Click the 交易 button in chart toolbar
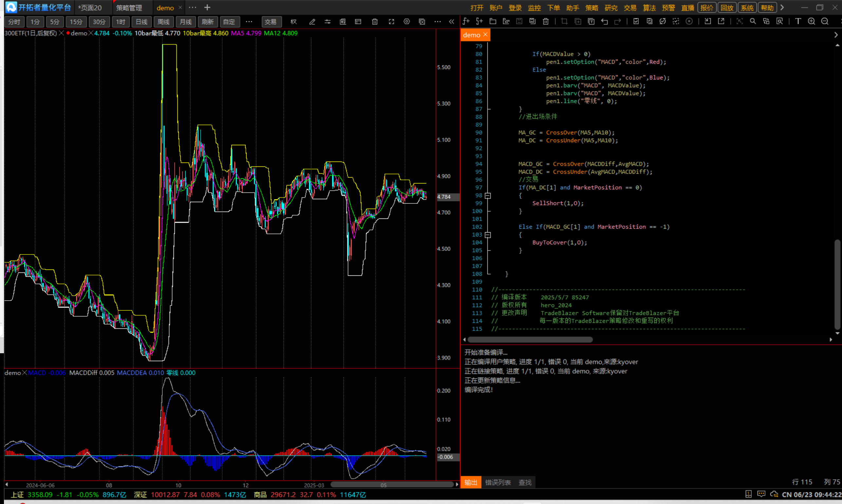This screenshot has width=842, height=504. pos(271,22)
